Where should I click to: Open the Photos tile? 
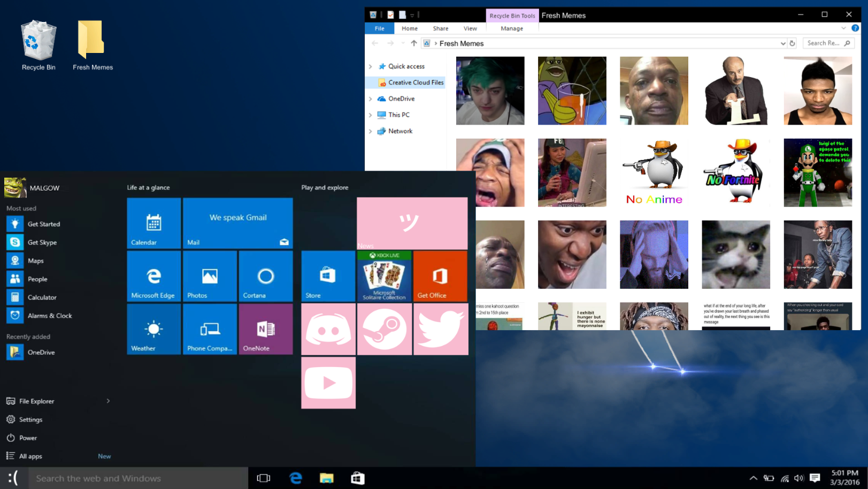coord(210,276)
